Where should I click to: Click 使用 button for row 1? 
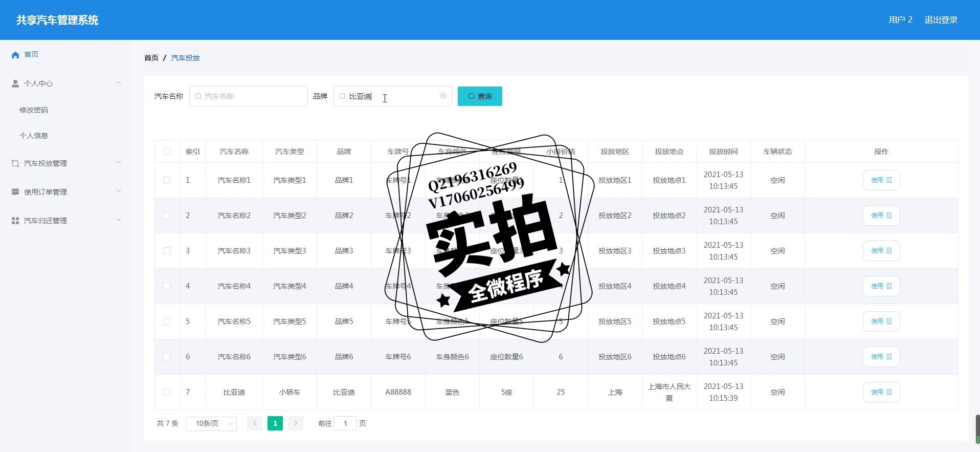pyautogui.click(x=881, y=180)
